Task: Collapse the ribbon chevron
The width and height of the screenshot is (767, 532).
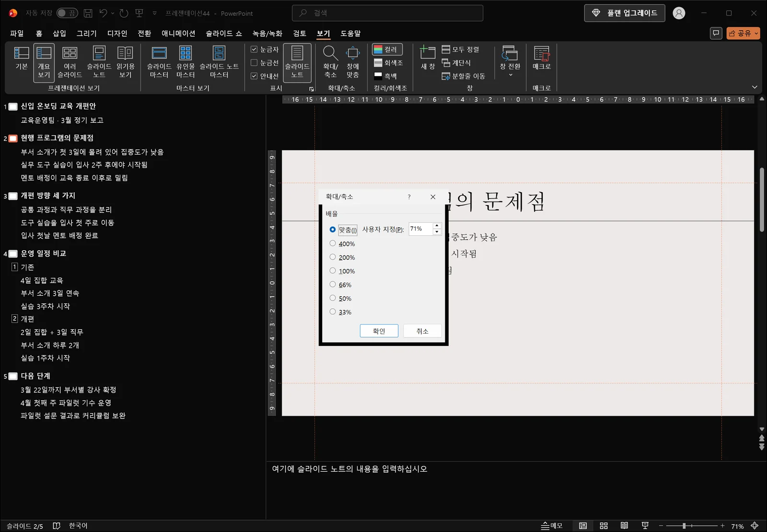Action: 755,87
